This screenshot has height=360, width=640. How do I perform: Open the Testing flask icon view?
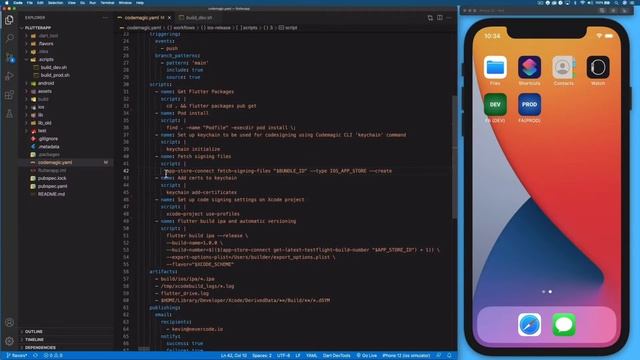coord(9,114)
